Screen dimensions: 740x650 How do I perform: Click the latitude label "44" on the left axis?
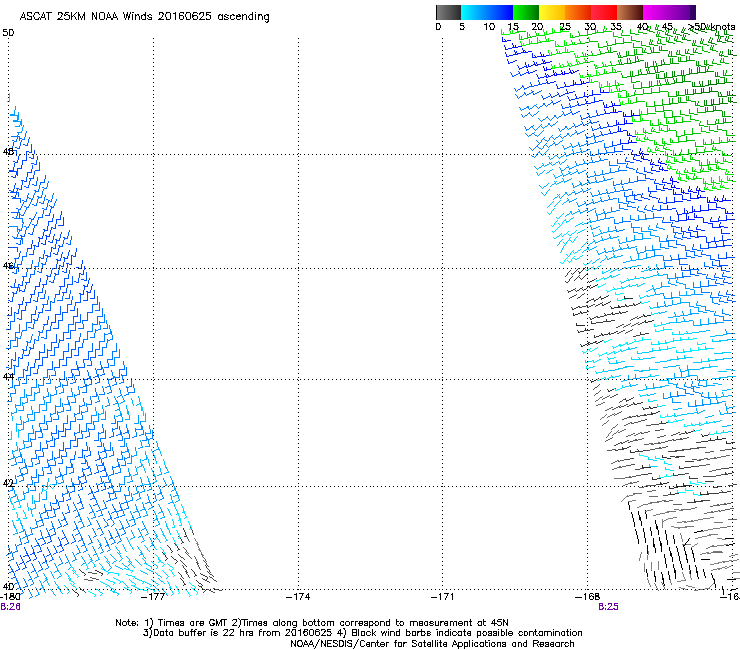(x=8, y=377)
